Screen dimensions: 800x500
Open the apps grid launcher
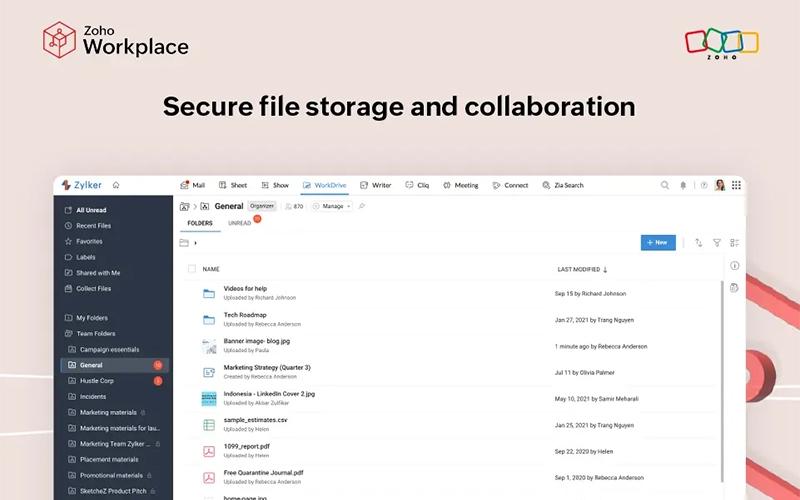(736, 185)
